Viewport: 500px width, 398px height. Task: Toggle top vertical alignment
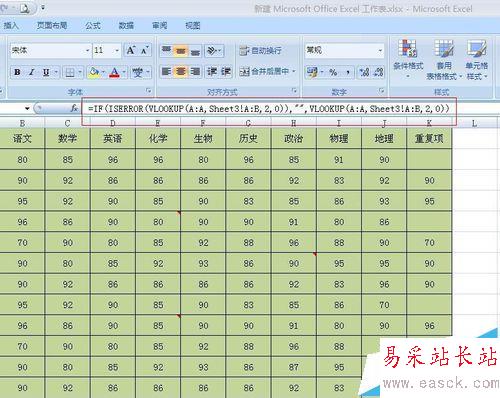166,51
